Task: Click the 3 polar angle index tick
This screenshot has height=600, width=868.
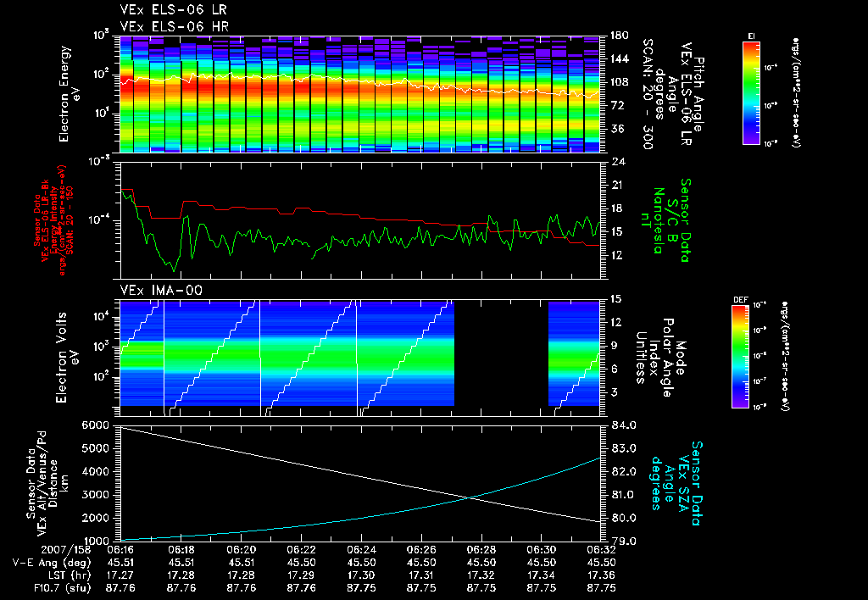Action: click(615, 392)
